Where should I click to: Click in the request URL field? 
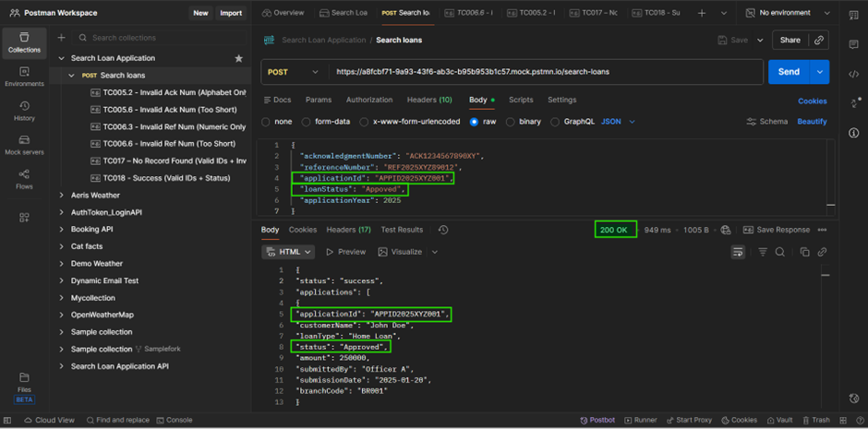click(x=545, y=72)
